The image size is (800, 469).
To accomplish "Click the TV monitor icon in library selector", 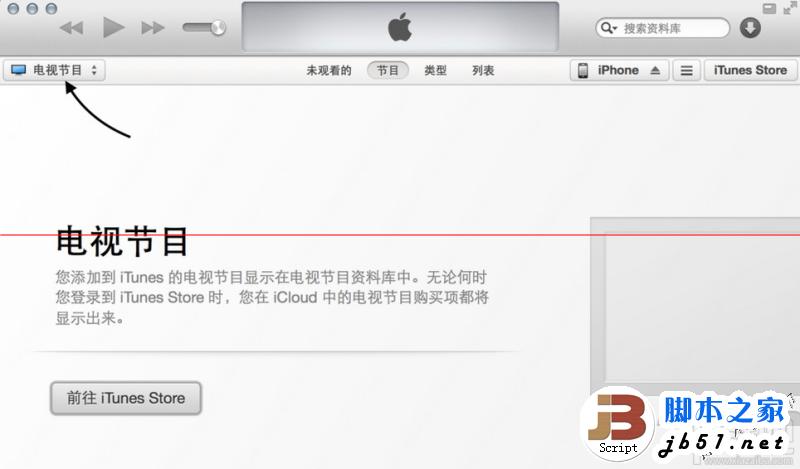I will pyautogui.click(x=18, y=70).
